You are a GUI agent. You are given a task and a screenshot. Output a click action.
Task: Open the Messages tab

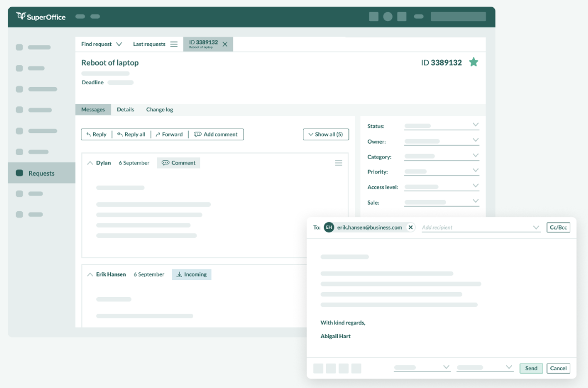coord(93,110)
